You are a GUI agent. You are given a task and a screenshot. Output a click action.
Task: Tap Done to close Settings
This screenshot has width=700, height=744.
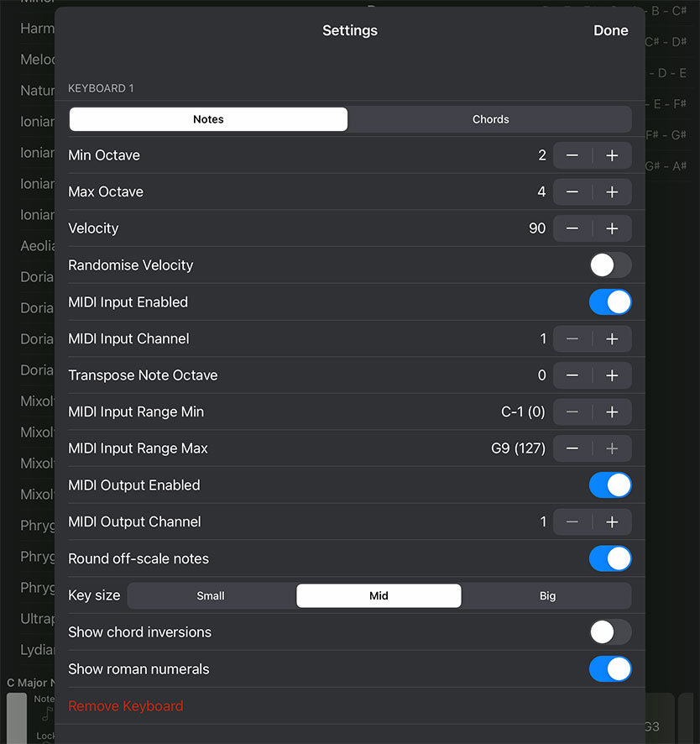click(610, 30)
